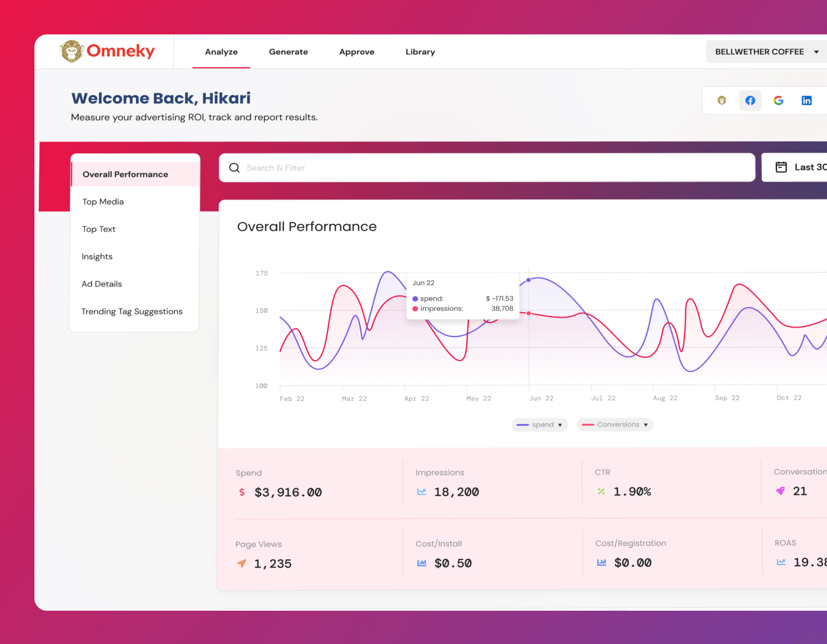Image resolution: width=827 pixels, height=644 pixels.
Task: Open the Last 30 date range picker
Action: pos(794,167)
